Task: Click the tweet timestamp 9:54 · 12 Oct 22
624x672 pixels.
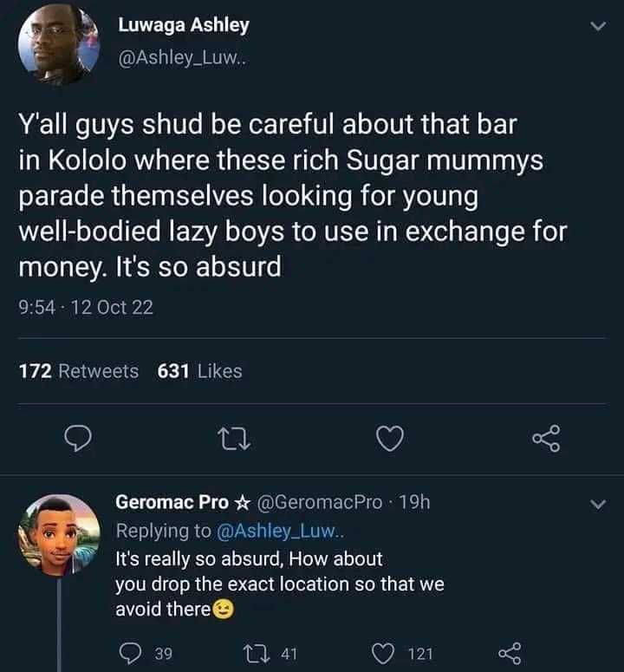Action: pos(86,307)
